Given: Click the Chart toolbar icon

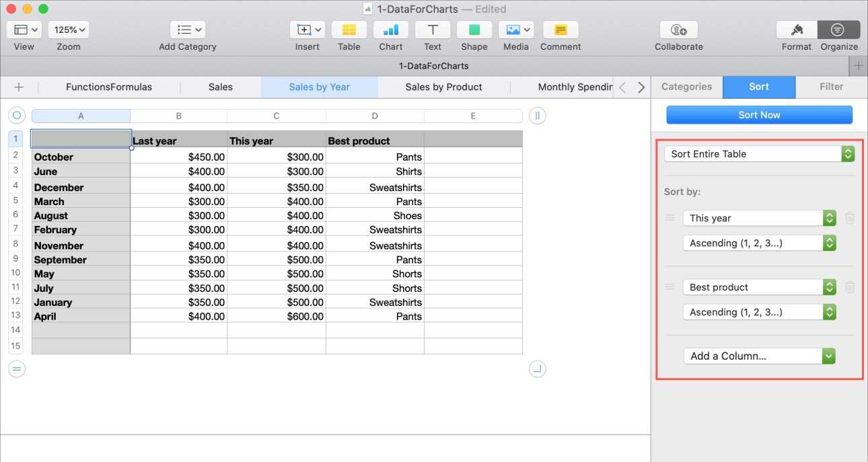Looking at the screenshot, I should [x=390, y=30].
